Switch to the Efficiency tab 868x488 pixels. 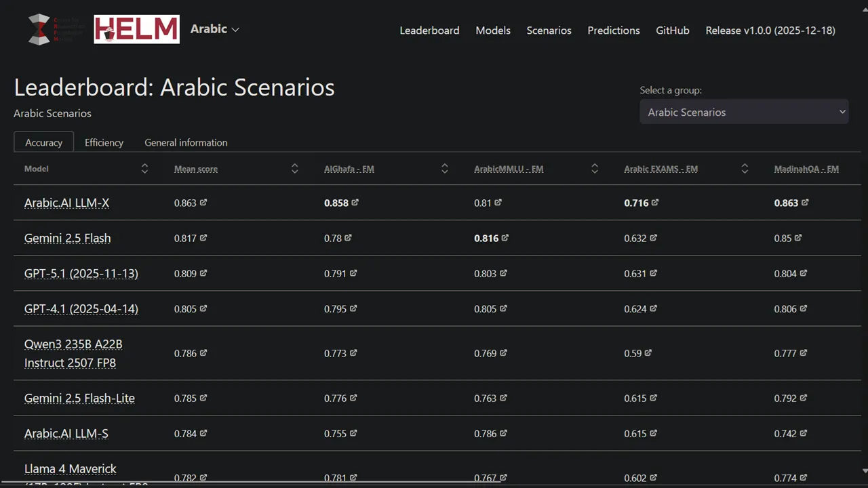pyautogui.click(x=104, y=142)
